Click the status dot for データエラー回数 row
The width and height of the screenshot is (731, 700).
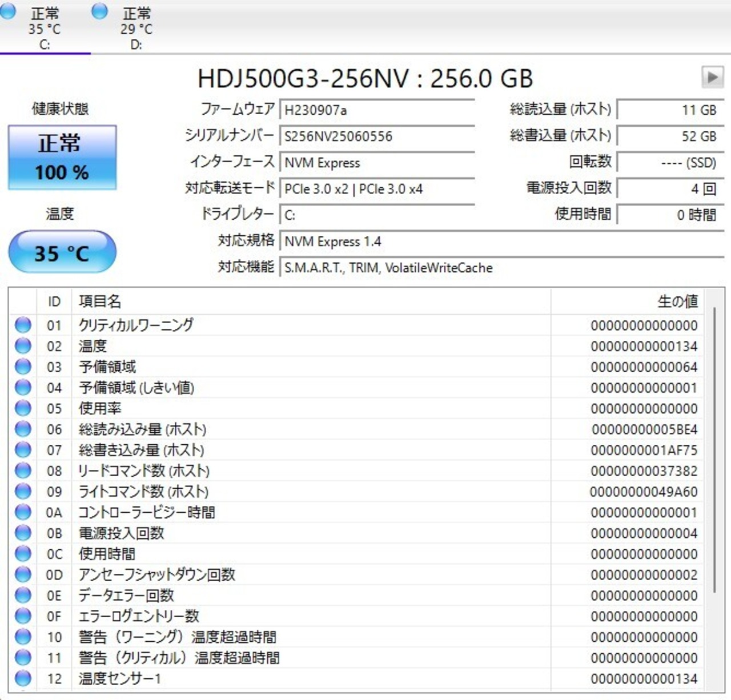pos(23,595)
